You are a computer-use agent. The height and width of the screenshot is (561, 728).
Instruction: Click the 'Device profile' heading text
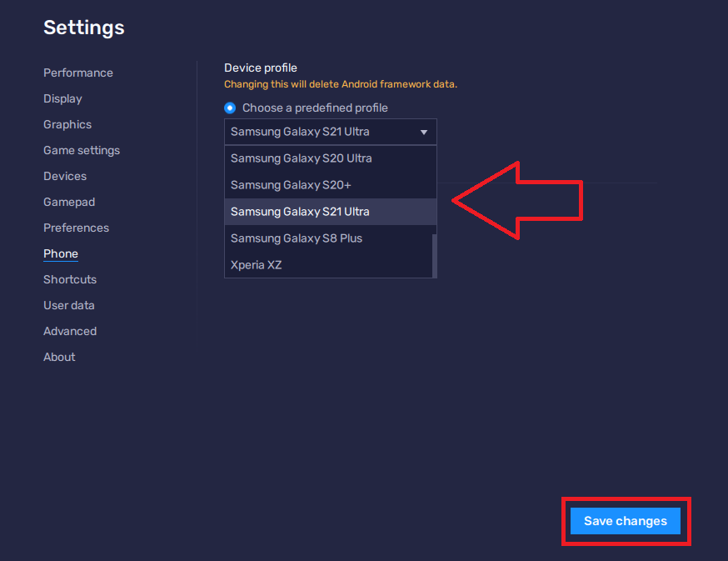pyautogui.click(x=261, y=68)
